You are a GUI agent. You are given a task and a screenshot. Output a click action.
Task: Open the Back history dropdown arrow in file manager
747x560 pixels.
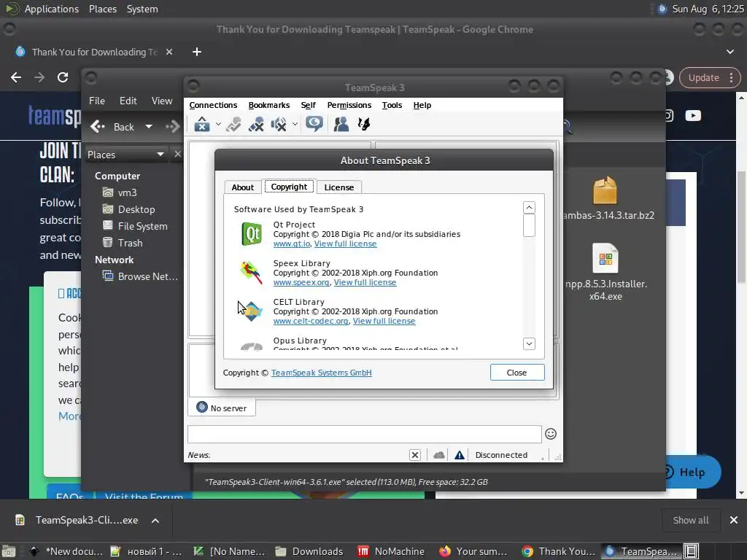(149, 127)
